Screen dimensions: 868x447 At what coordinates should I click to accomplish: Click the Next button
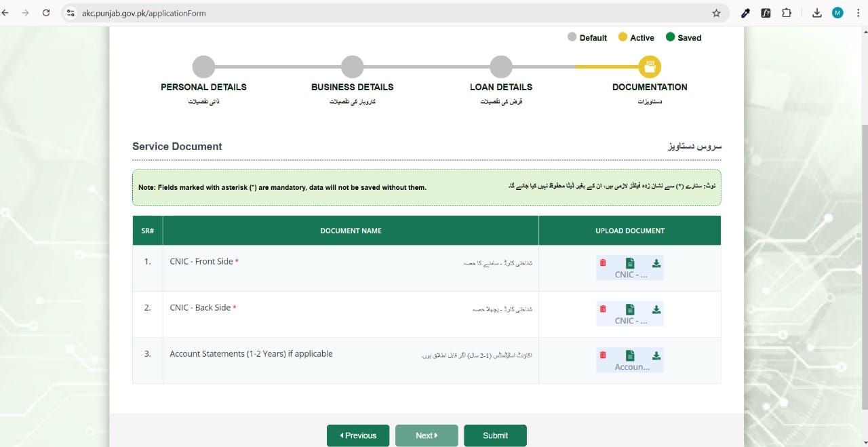pyautogui.click(x=426, y=435)
